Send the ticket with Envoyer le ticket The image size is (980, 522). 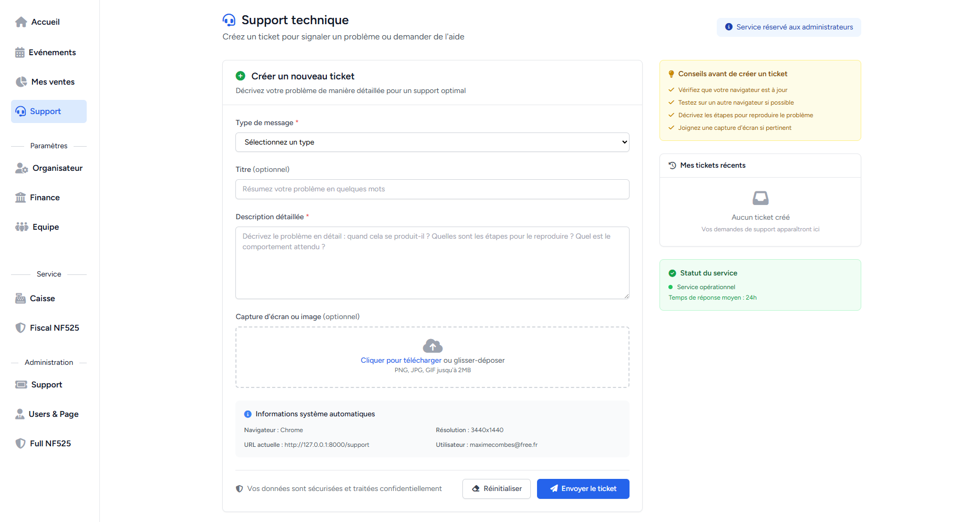(x=583, y=489)
